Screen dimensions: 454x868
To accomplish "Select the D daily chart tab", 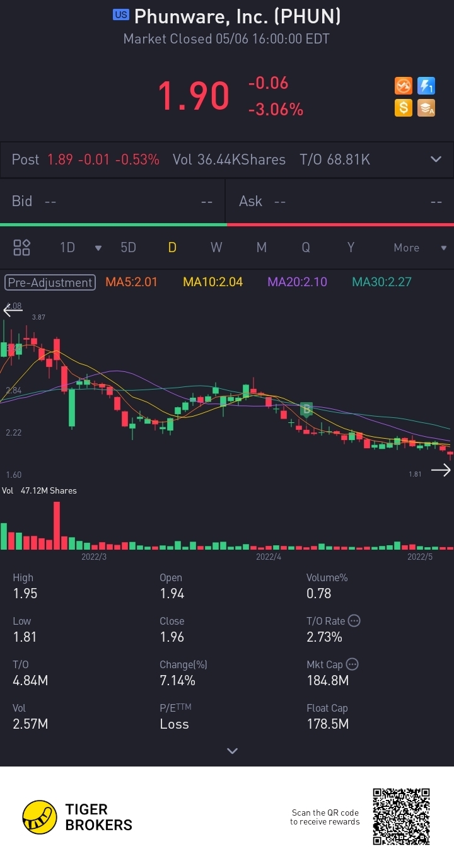I will pyautogui.click(x=172, y=248).
